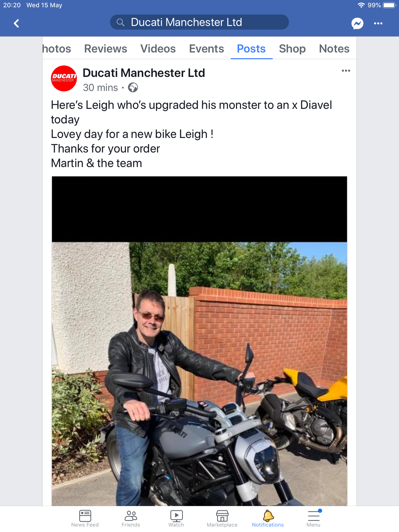Image resolution: width=399 pixels, height=532 pixels.
Task: Click the public globe privacy icon
Action: coord(133,87)
